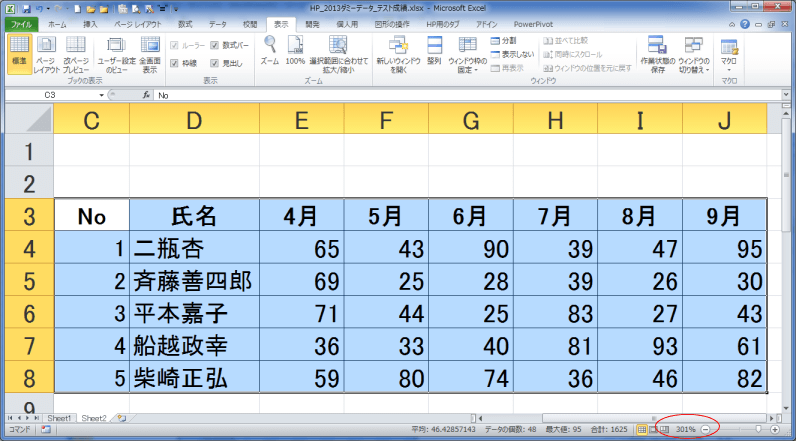Minimize the ribbon with caret icon
Screen dimensions: 796x441
(x=732, y=24)
